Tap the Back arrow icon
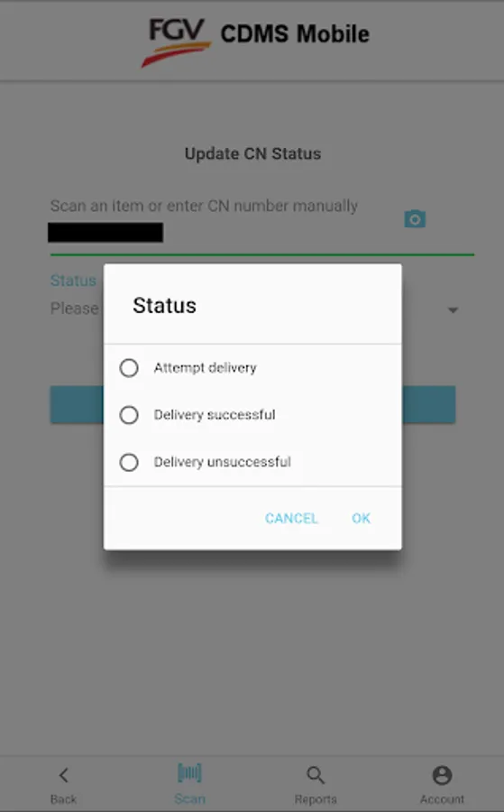504x812 pixels. click(x=63, y=775)
